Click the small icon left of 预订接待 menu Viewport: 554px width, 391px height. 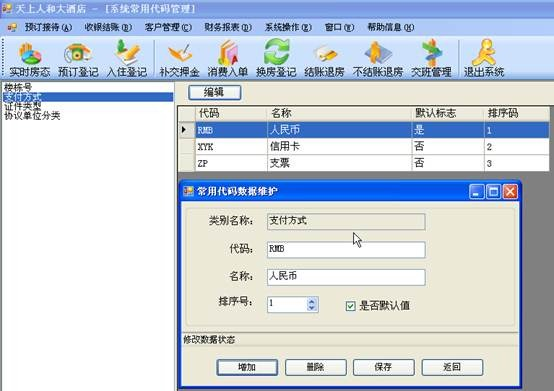tap(12, 27)
